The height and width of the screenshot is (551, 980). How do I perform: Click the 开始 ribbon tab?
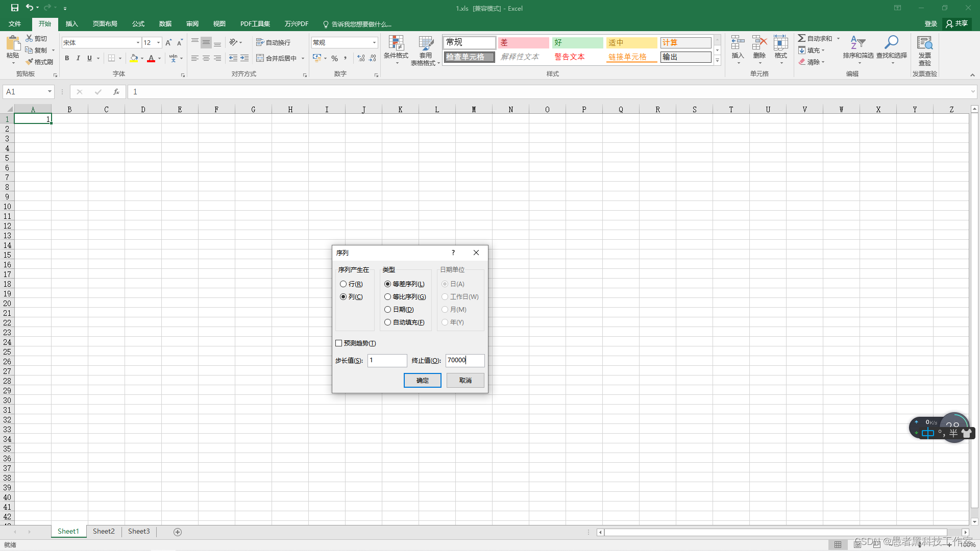click(44, 24)
